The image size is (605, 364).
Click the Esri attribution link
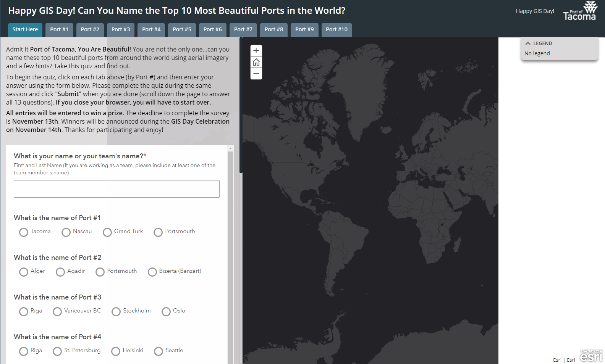[x=557, y=360]
